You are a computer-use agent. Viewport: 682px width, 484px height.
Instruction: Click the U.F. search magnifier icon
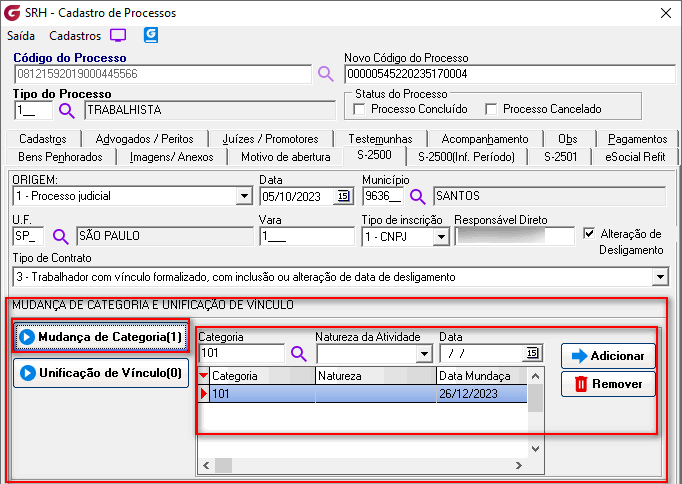click(60, 237)
